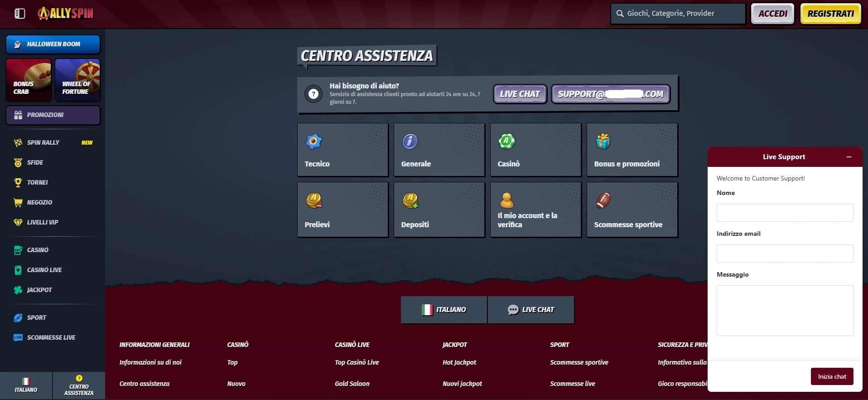Viewport: 868px width, 400px height.
Task: Click the Livelli VIP diamond icon
Action: click(18, 222)
